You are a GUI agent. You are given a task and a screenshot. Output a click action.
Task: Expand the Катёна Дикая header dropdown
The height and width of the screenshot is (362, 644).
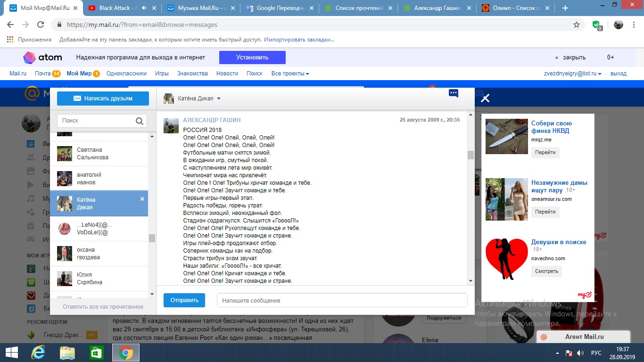[219, 99]
